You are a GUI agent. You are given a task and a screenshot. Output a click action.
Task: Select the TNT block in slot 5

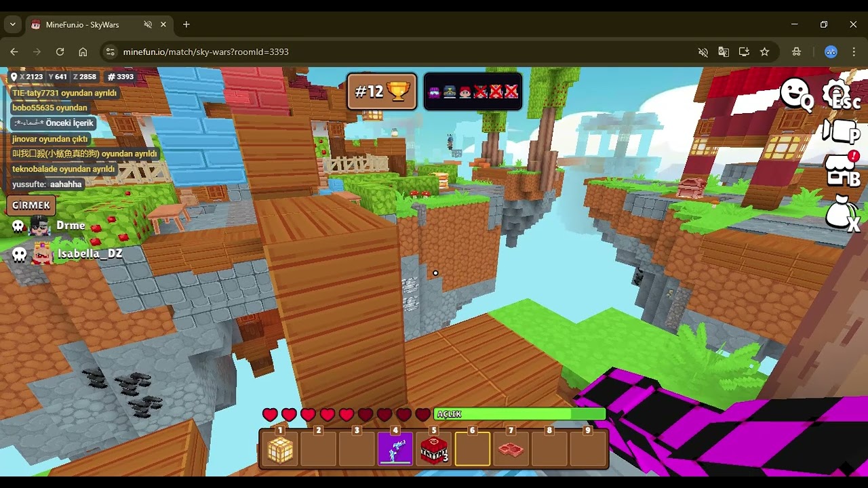tap(434, 449)
